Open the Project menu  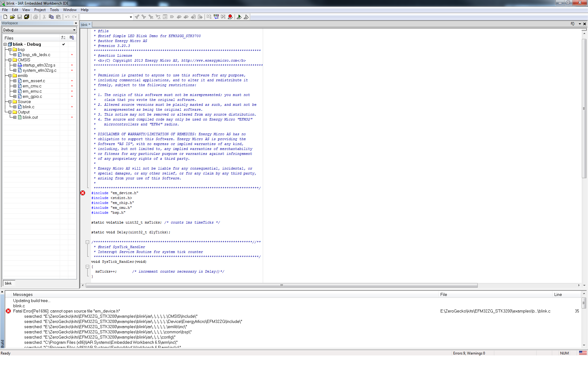(40, 10)
